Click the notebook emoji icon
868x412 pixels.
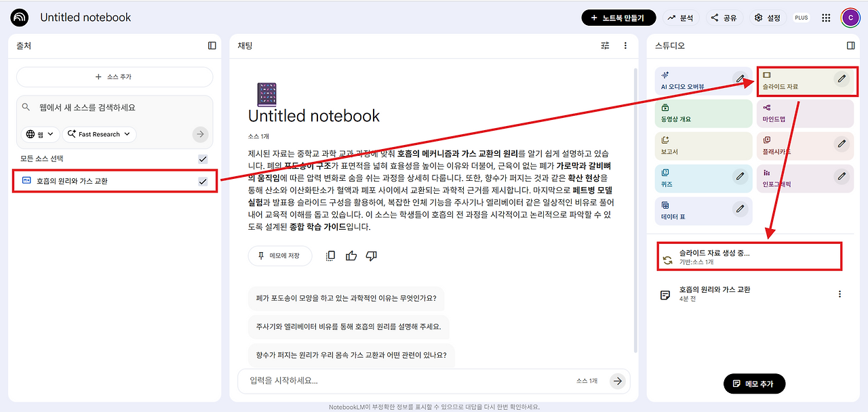(x=267, y=95)
